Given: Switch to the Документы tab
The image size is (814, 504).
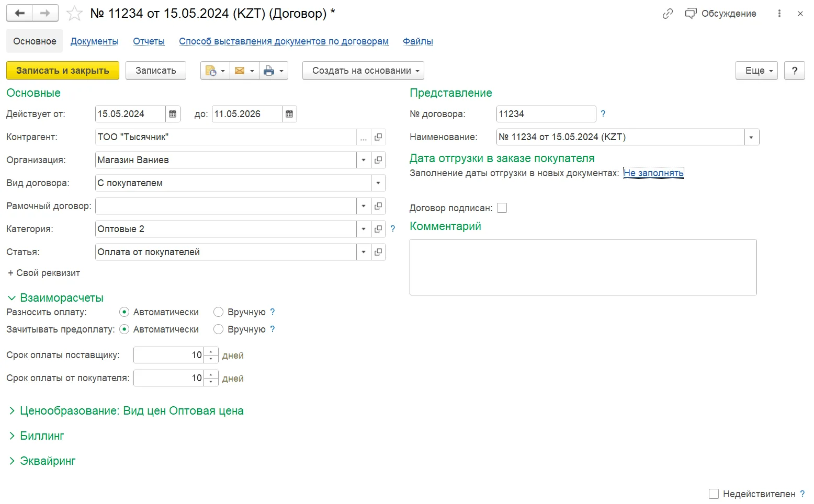Looking at the screenshot, I should [x=95, y=41].
